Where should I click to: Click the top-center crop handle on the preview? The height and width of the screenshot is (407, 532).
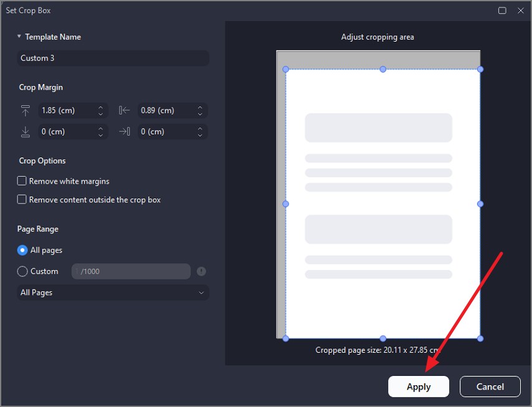click(382, 70)
